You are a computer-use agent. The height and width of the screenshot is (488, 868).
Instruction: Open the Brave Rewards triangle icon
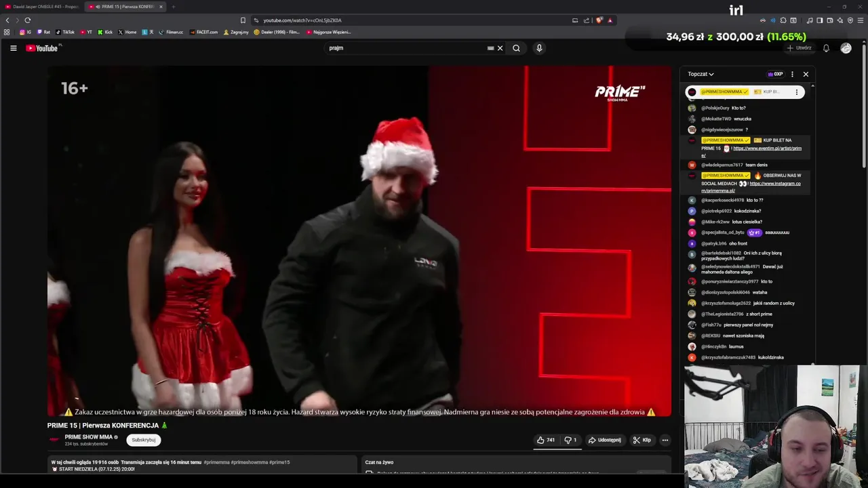[x=610, y=20]
